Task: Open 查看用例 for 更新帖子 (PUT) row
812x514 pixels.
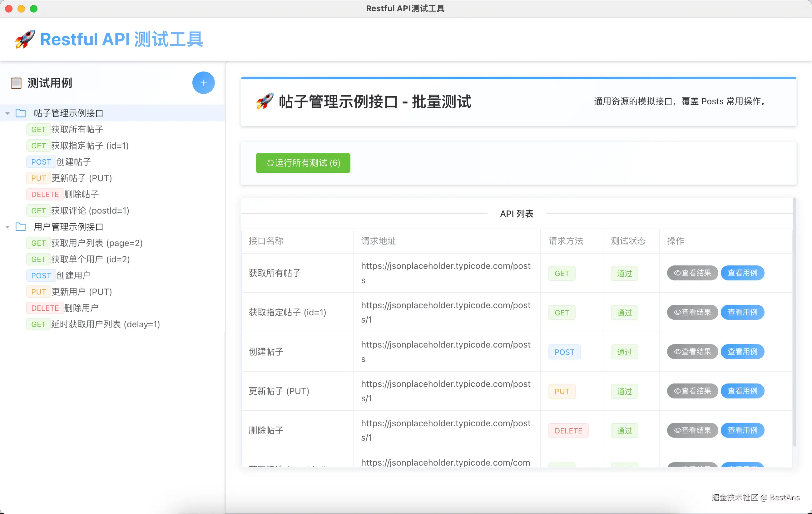Action: [x=742, y=391]
